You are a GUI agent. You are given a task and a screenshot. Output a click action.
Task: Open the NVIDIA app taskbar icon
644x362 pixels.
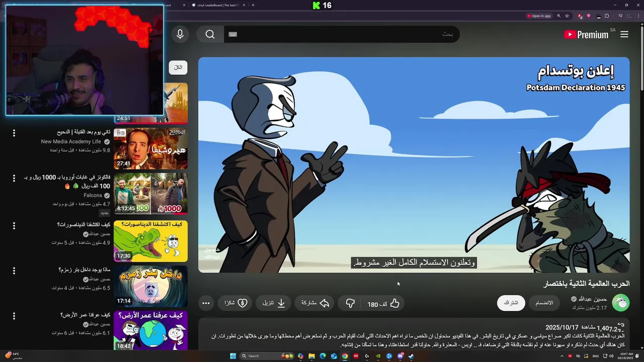[378, 356]
